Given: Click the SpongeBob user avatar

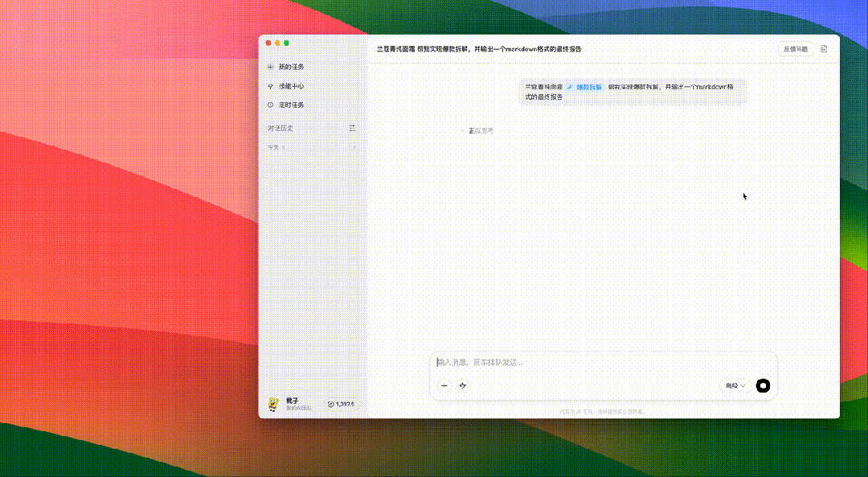Looking at the screenshot, I should [272, 403].
